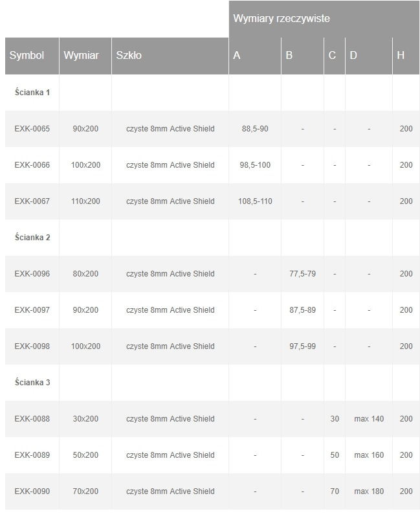The width and height of the screenshot is (420, 518).
Task: Click the Wymiar column header
Action: tap(81, 56)
